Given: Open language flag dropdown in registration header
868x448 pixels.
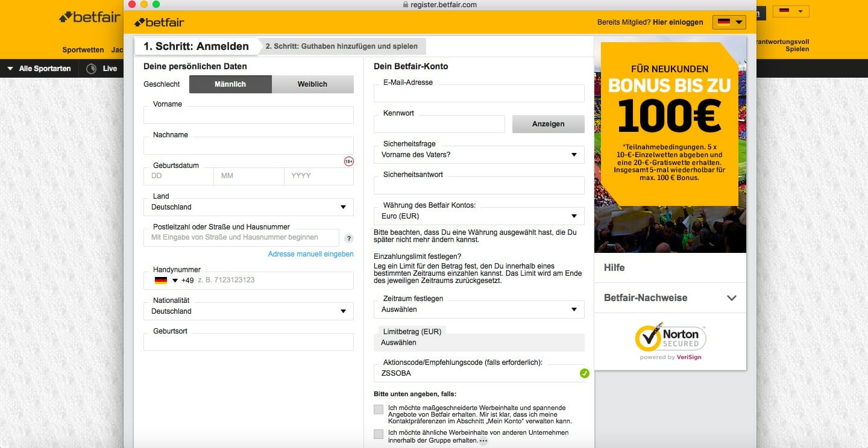Looking at the screenshot, I should [x=729, y=22].
